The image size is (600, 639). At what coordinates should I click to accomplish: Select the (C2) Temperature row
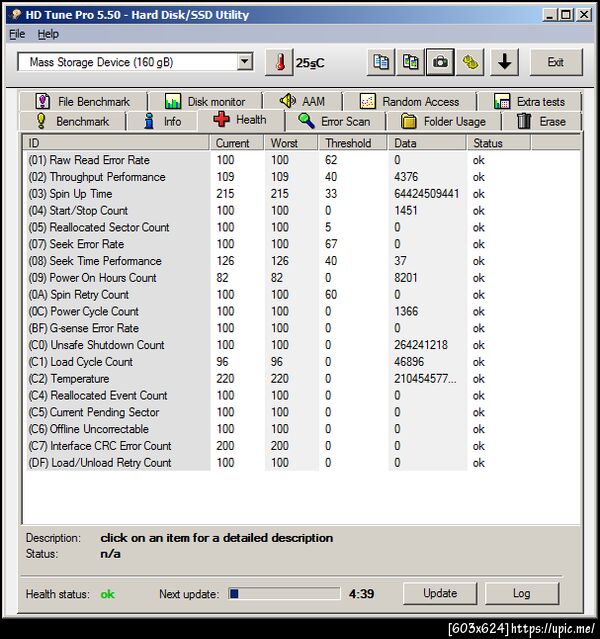302,379
